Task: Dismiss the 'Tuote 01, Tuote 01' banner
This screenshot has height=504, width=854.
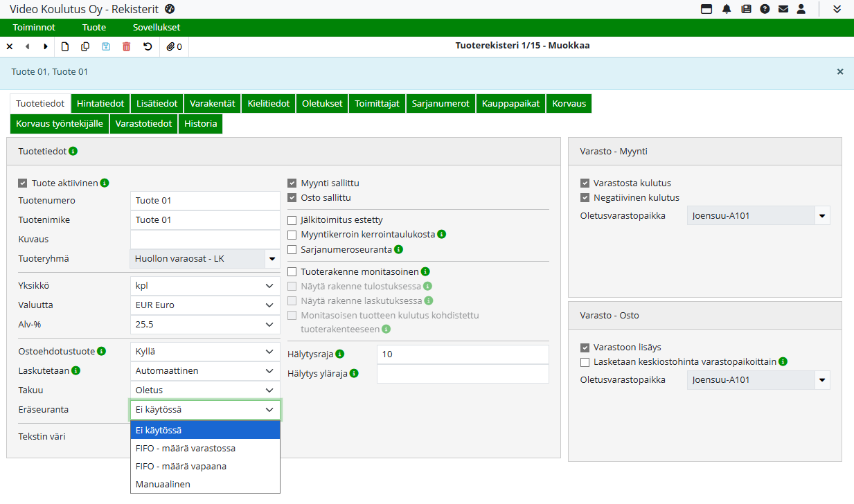Action: tap(840, 71)
